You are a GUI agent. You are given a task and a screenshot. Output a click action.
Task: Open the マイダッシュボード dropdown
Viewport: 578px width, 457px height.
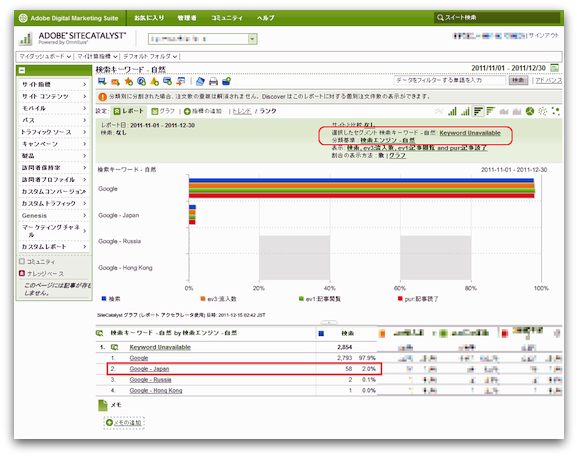45,56
